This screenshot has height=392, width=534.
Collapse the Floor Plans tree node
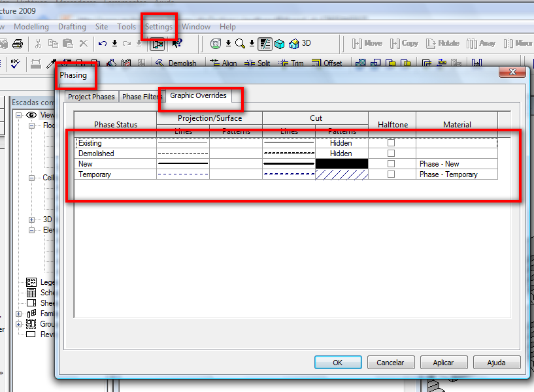(31, 125)
